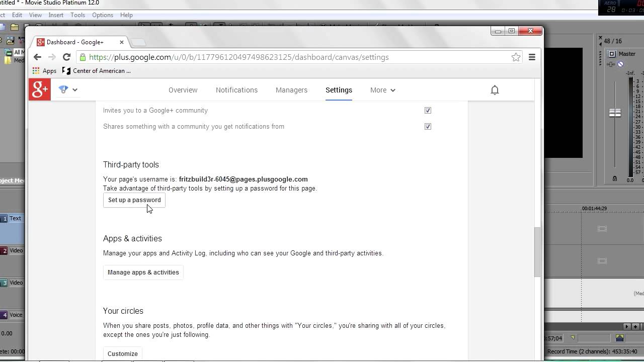Click the Apps & activities heading
The height and width of the screenshot is (362, 644).
[x=132, y=238]
